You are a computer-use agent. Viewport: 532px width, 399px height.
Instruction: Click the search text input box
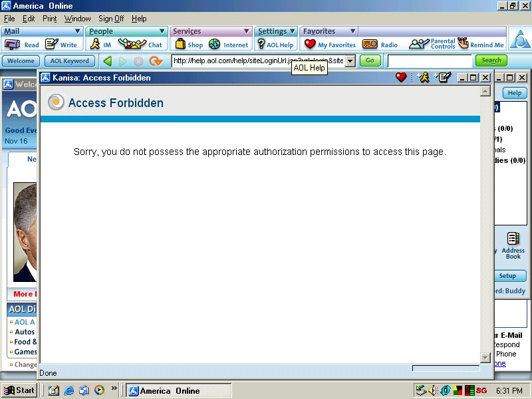coord(430,61)
